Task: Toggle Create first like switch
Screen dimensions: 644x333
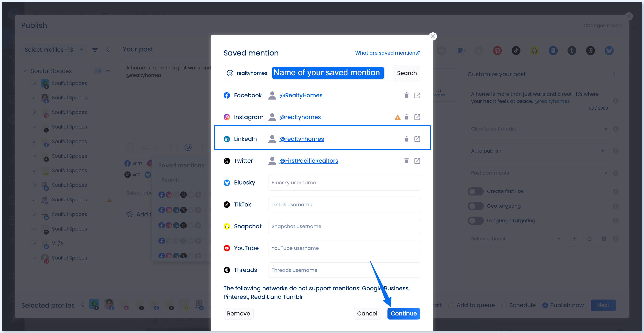Action: [475, 191]
